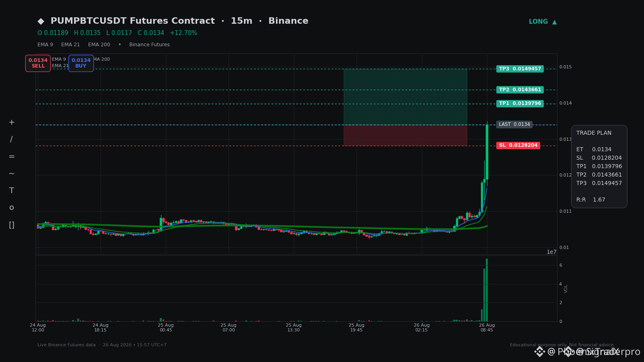The height and width of the screenshot is (362, 644).
Task: Click the red stop-loss zone rectangle
Action: coord(405,135)
